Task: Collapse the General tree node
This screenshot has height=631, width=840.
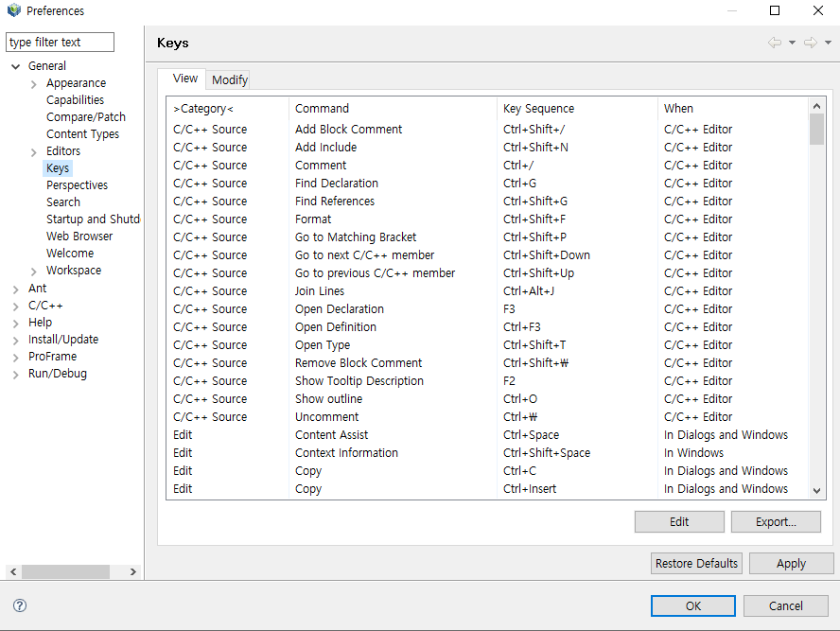Action: pyautogui.click(x=15, y=66)
